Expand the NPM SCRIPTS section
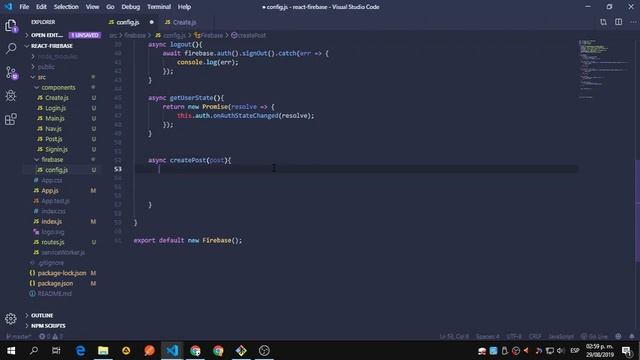Screen dimensions: 640x360 [x=48, y=326]
